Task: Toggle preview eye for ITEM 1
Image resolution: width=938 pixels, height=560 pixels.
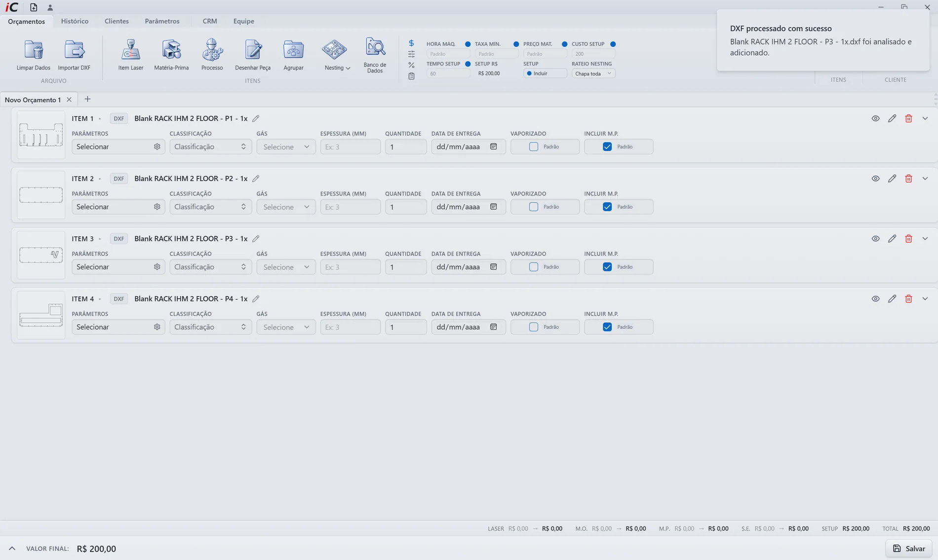Action: [875, 118]
